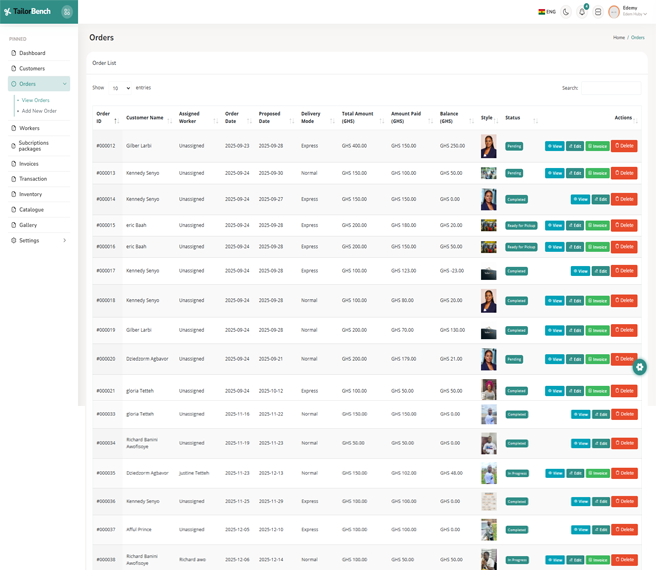Expand the Settings sidebar menu
The image size is (656, 570).
coord(38,240)
